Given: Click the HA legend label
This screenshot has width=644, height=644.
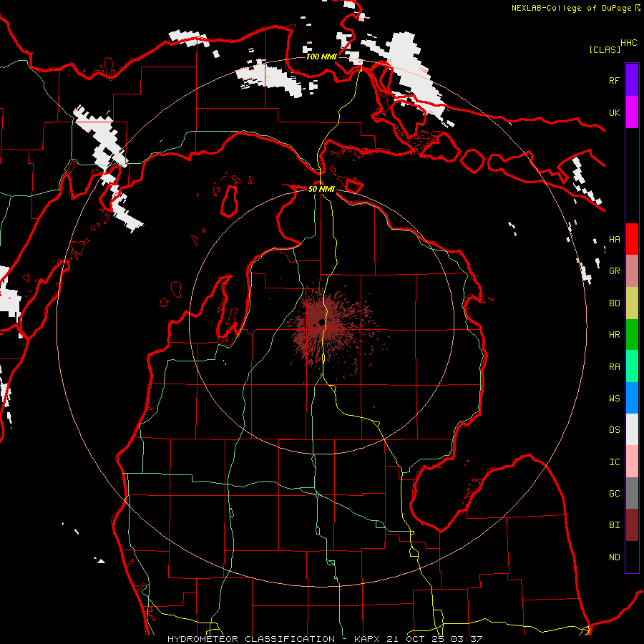Looking at the screenshot, I should point(614,240).
